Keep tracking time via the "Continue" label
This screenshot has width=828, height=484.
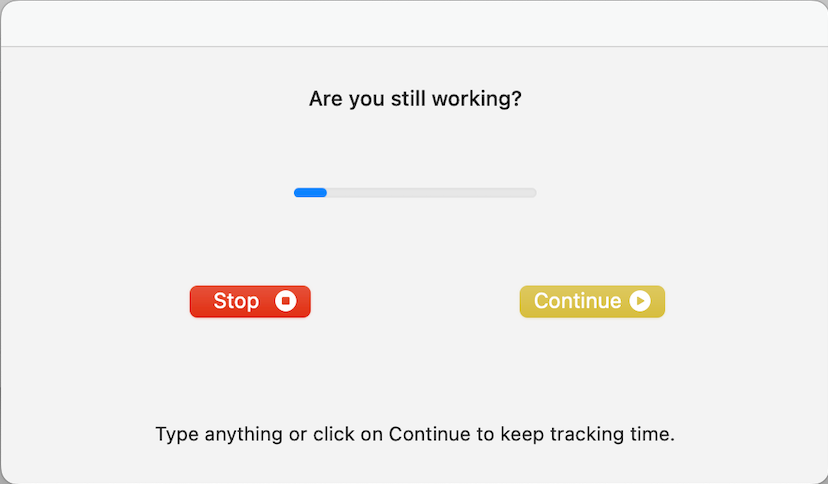pyautogui.click(x=577, y=301)
